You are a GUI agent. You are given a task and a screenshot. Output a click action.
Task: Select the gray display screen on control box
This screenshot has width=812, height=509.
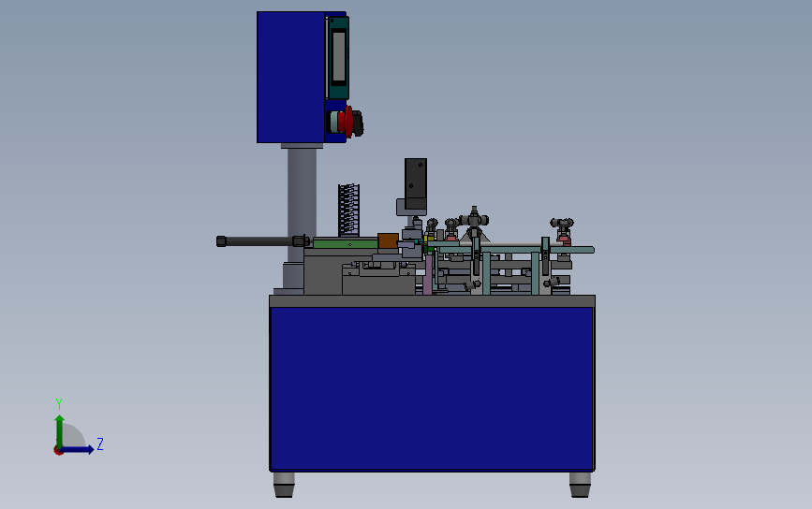(339, 56)
